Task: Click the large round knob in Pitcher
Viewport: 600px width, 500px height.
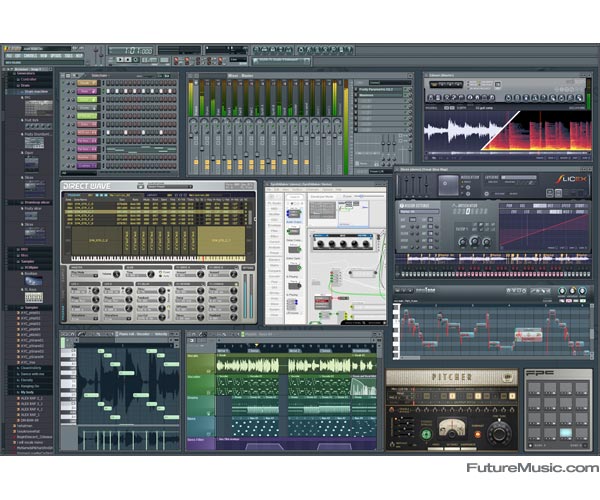Action: click(x=499, y=434)
